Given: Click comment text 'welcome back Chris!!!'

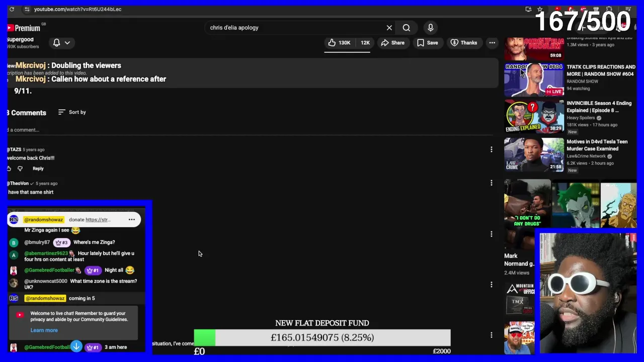Looking at the screenshot, I should (31, 158).
